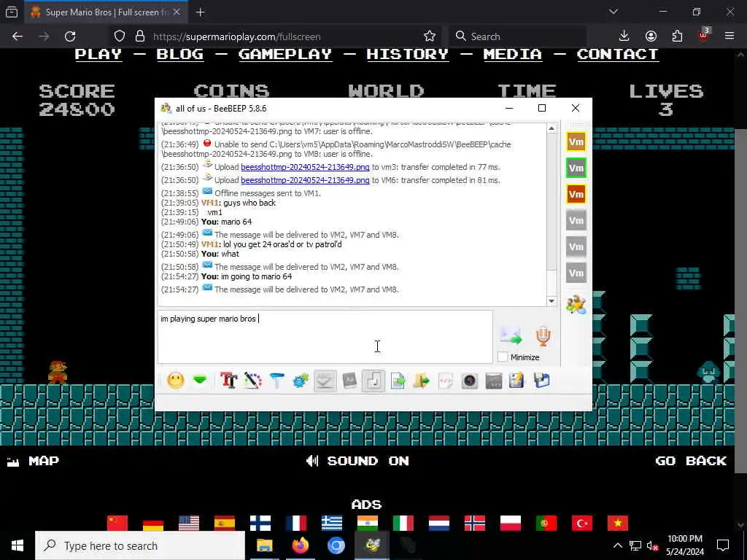Screen dimensions: 747x560
Task: Open the Firefox account icon
Action: point(651,36)
